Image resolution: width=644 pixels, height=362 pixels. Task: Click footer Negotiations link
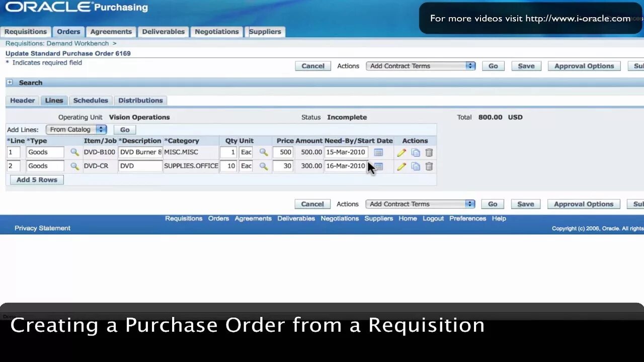(340, 219)
